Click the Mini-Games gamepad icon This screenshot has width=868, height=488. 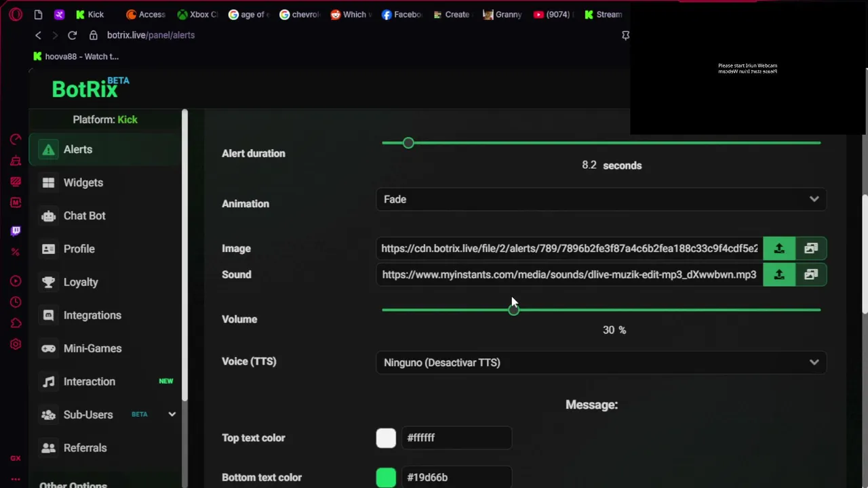48,348
